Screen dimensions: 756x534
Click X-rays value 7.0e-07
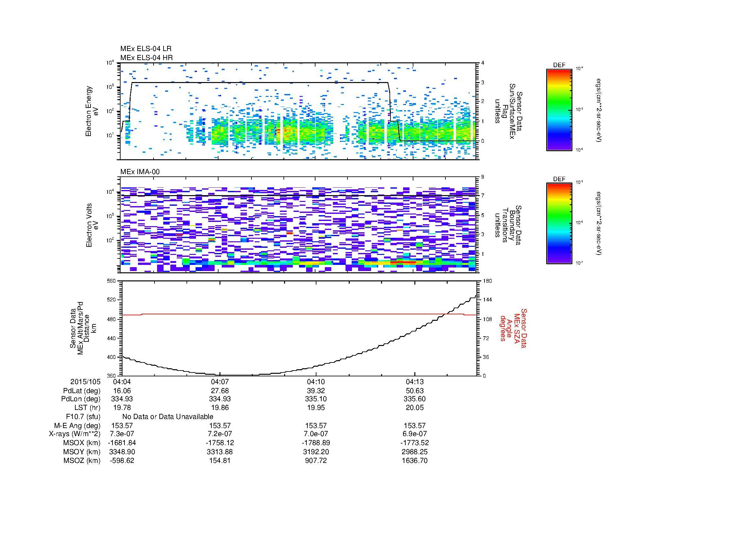click(x=316, y=434)
